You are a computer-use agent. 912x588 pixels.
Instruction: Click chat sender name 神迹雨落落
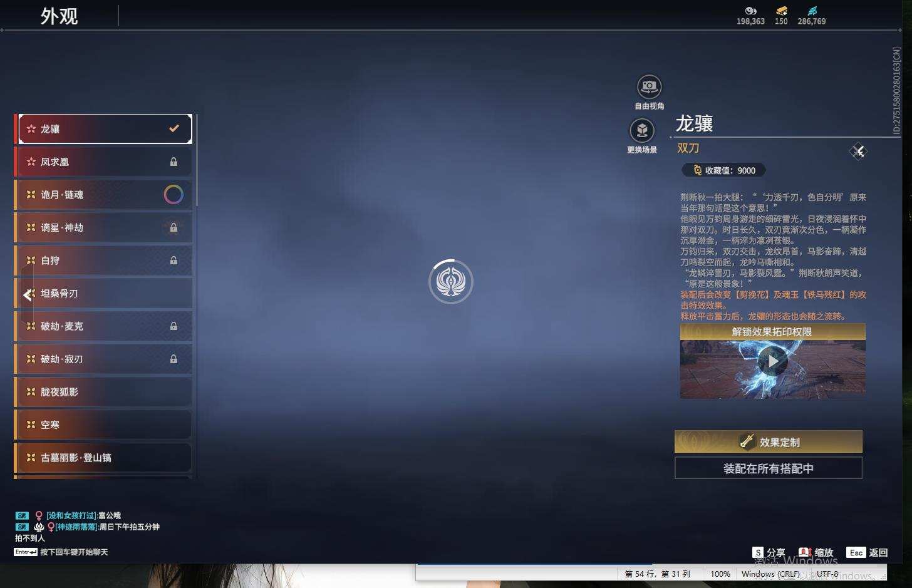[x=76, y=527]
